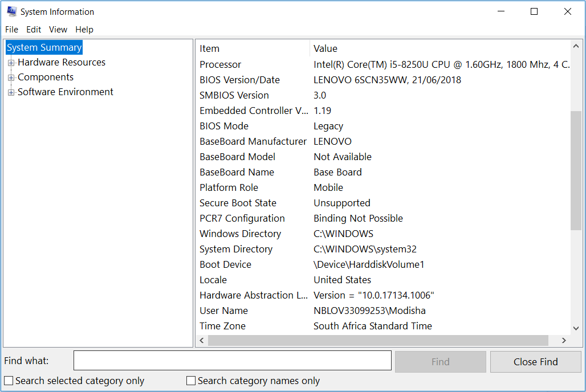
Task: Toggle Search category names only checkbox
Action: (x=191, y=381)
